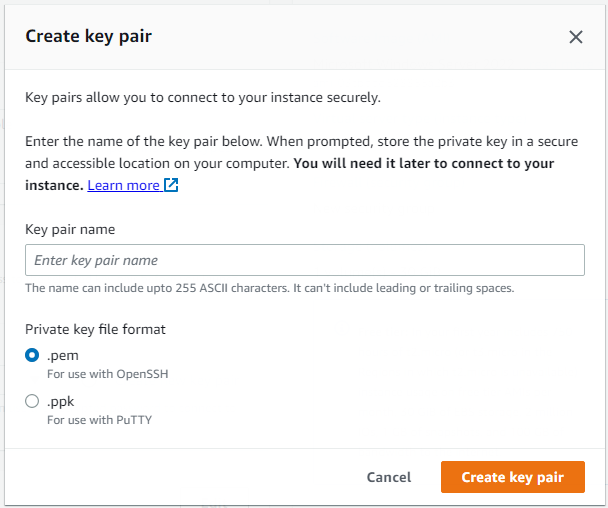Click the "Key pairs allow you to connect" sentence

(x=203, y=97)
